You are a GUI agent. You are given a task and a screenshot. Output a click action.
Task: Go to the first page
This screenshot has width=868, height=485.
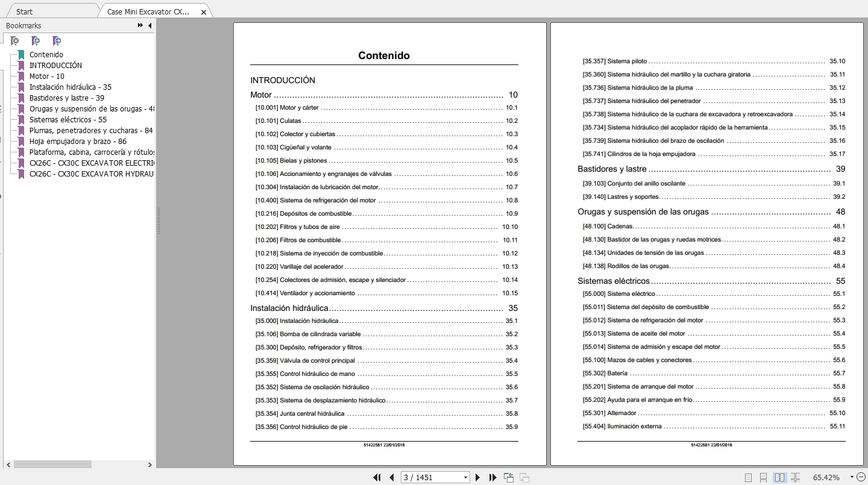tap(377, 477)
